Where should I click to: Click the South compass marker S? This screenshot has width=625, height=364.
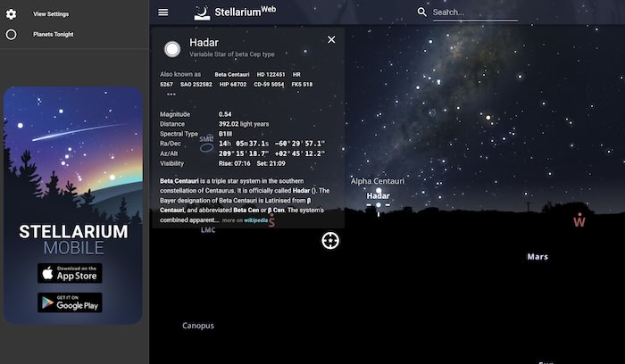coord(271,220)
